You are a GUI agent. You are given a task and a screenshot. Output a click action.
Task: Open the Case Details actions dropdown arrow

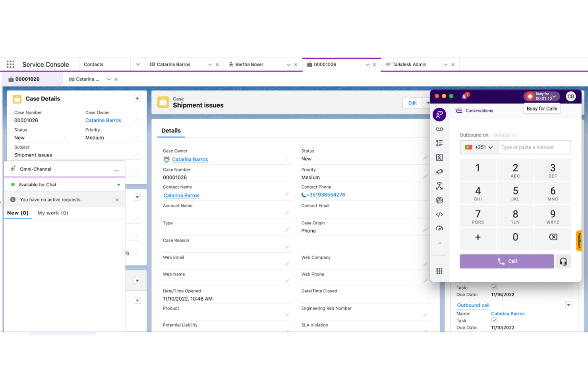point(137,98)
